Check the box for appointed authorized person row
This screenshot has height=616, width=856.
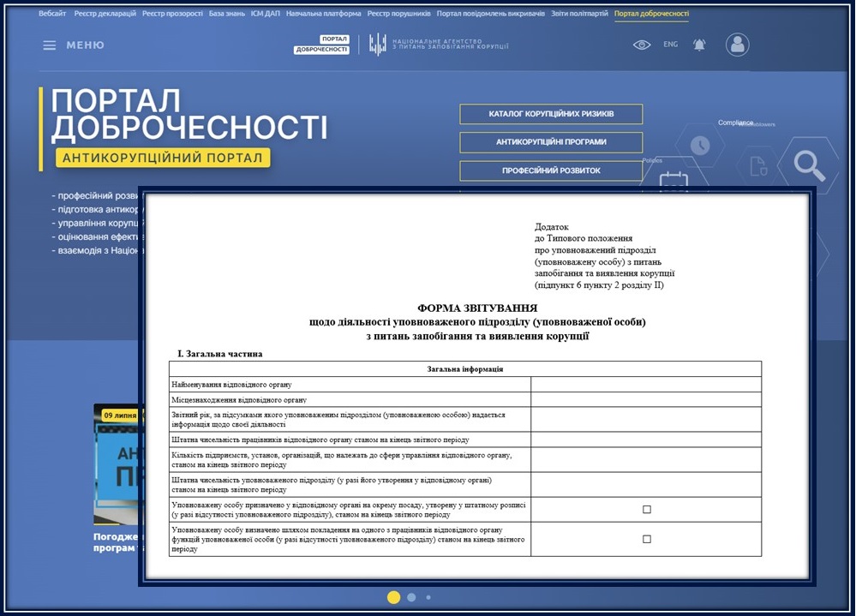(x=646, y=510)
